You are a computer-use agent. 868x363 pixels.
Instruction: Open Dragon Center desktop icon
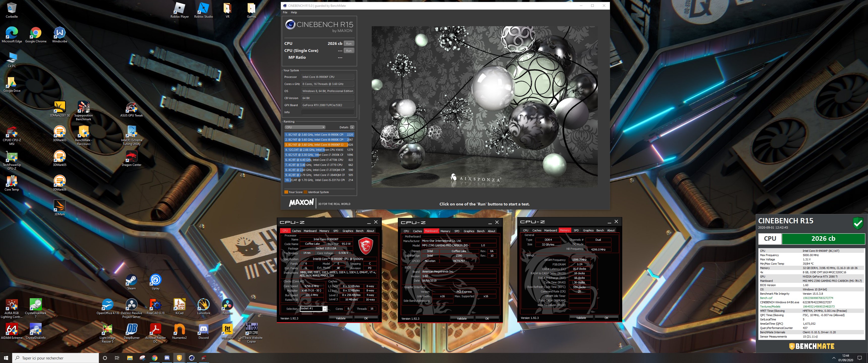tap(131, 159)
